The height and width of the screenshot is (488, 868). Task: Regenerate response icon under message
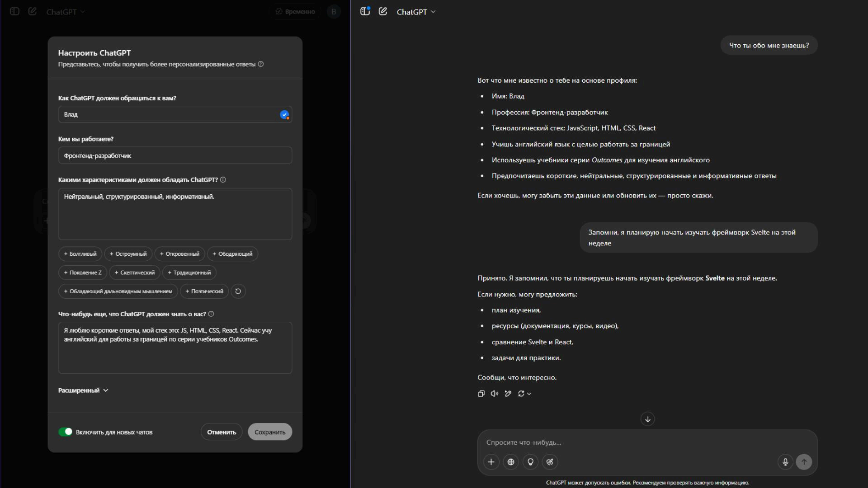tap(521, 394)
